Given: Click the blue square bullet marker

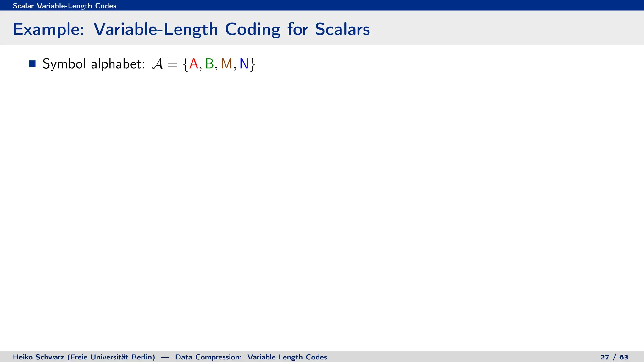Looking at the screenshot, I should [x=32, y=64].
